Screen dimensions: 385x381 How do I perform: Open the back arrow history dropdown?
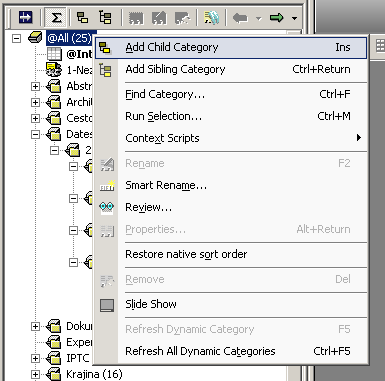(x=259, y=18)
